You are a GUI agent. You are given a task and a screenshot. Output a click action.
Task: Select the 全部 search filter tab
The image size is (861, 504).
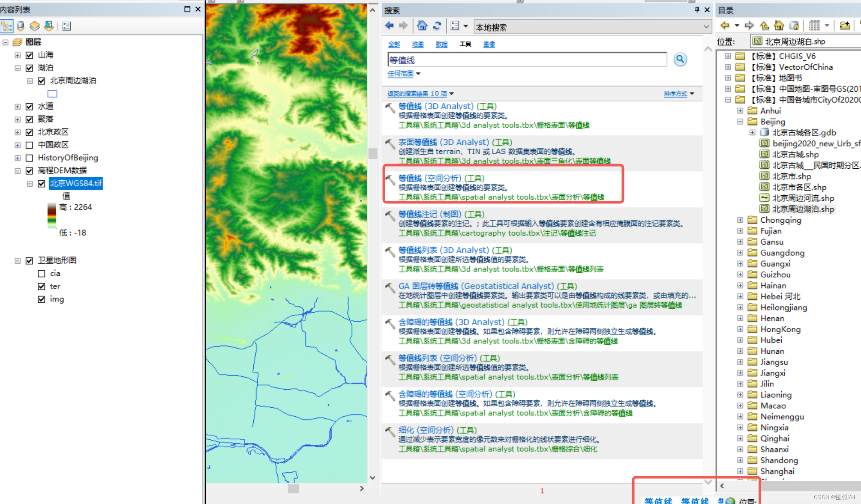(x=394, y=45)
